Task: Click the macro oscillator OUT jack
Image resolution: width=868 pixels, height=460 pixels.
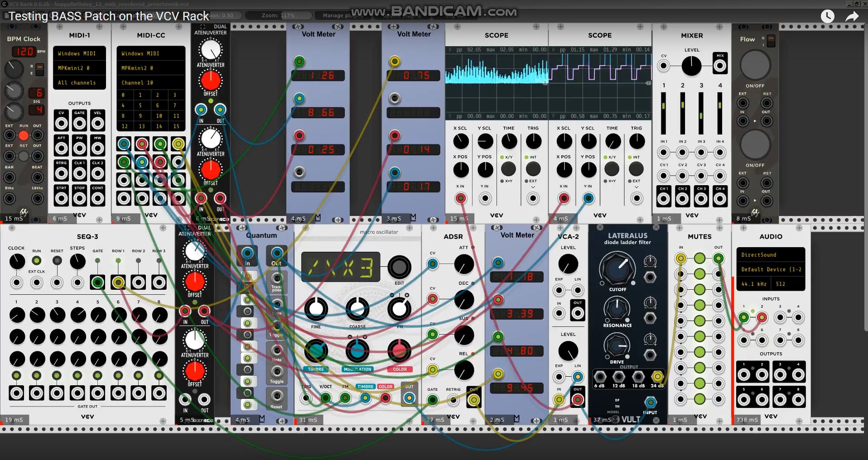Action: click(409, 398)
